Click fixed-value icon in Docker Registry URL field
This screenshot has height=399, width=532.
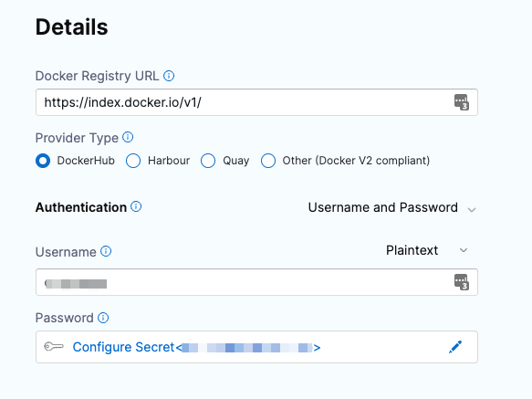pos(462,102)
